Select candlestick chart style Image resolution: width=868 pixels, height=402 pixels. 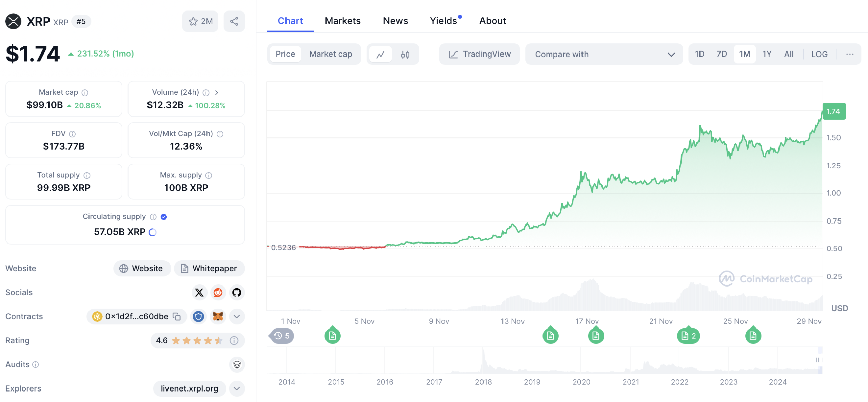click(405, 54)
